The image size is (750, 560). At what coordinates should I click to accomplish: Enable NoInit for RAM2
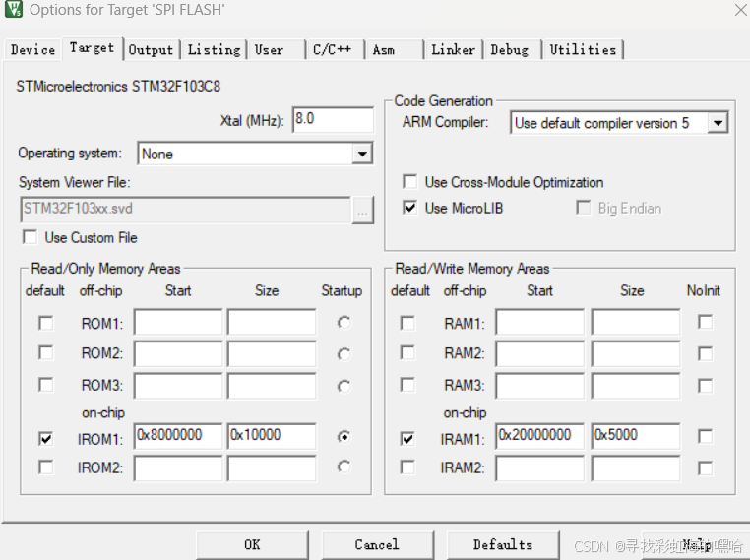pos(705,354)
